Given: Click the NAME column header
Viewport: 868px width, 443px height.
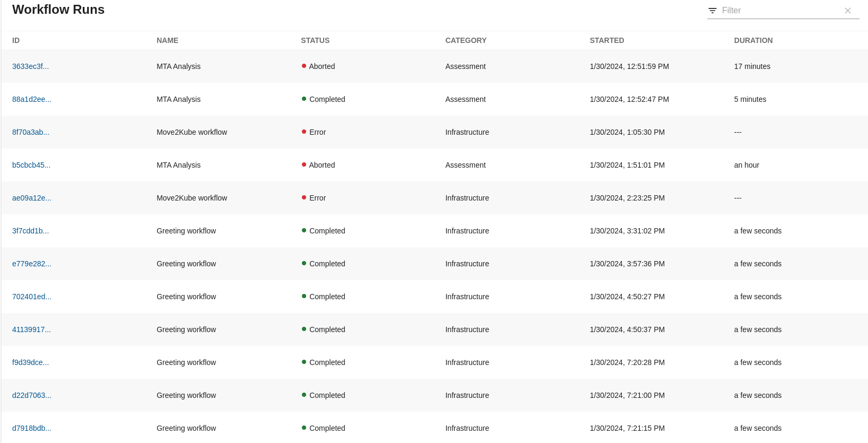Looking at the screenshot, I should [x=167, y=40].
